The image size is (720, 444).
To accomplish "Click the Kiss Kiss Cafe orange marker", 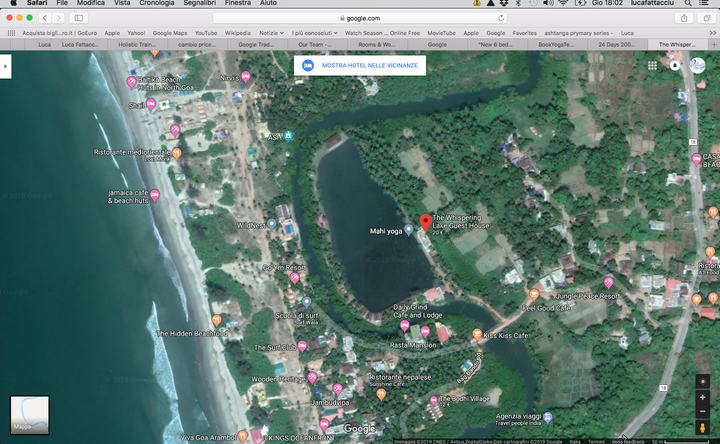I will (x=477, y=334).
